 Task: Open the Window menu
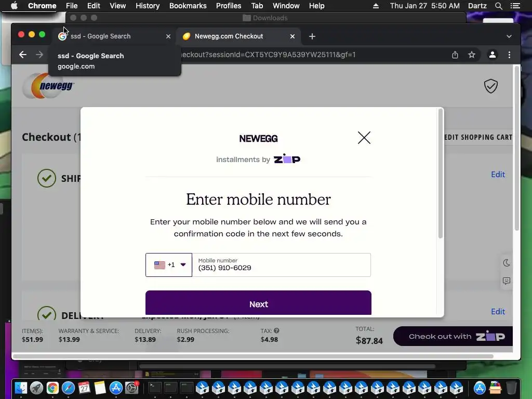coord(286,6)
